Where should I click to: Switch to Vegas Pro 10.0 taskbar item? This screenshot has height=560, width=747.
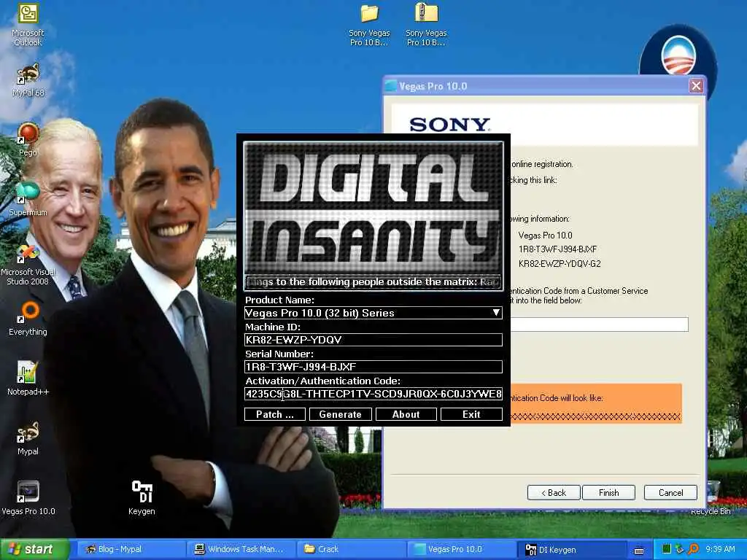462,549
